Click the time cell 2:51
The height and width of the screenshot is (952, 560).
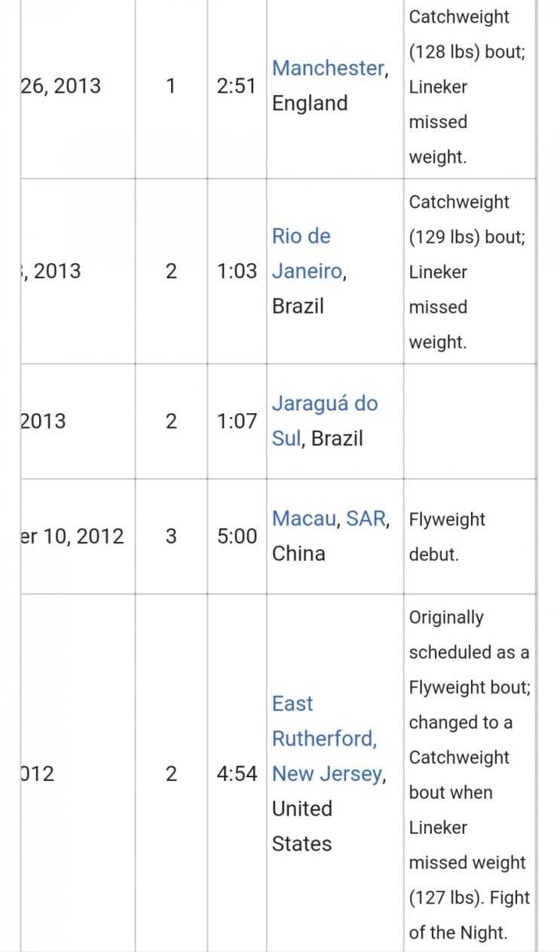237,86
